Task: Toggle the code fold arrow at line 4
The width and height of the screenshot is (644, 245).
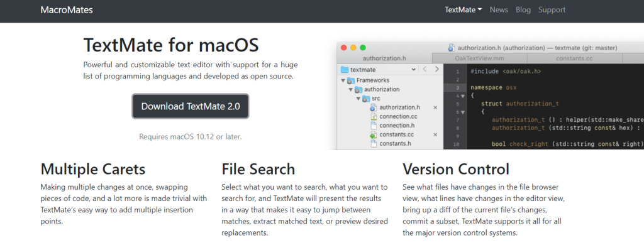Action: pyautogui.click(x=463, y=96)
